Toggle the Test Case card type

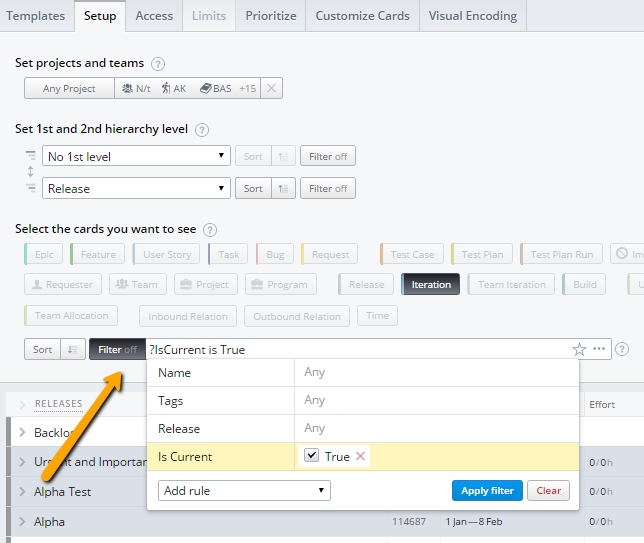[412, 254]
